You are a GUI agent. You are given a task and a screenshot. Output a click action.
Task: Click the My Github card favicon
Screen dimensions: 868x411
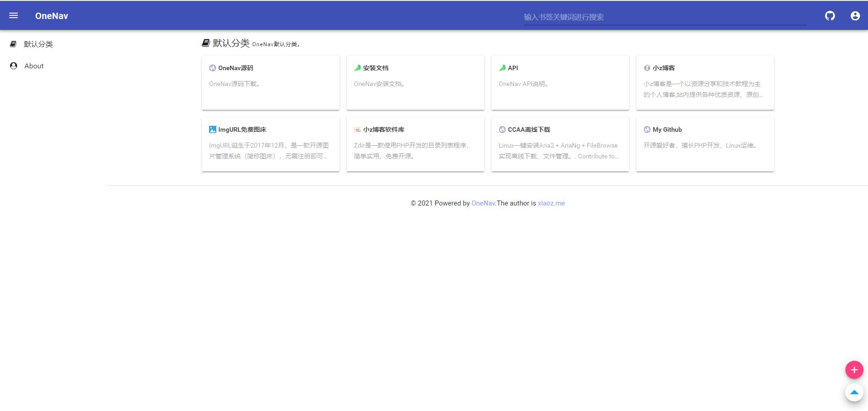point(646,129)
